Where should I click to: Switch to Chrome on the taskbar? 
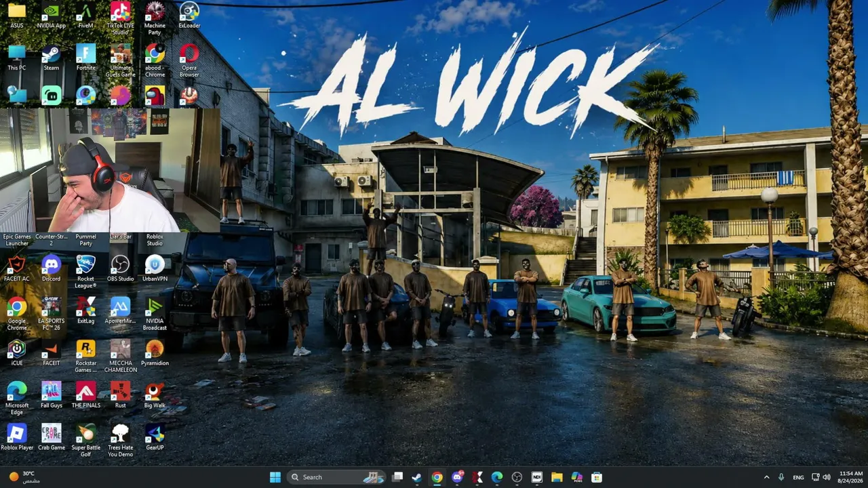(437, 477)
